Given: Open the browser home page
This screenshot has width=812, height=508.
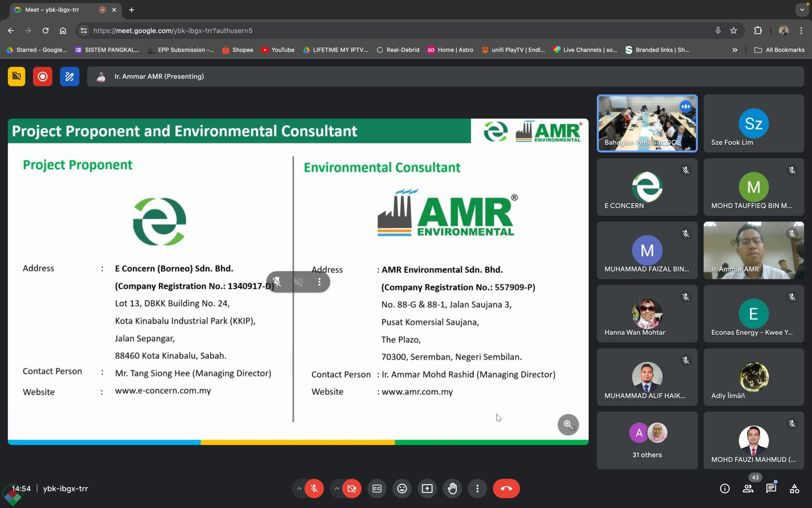Looking at the screenshot, I should [x=63, y=30].
